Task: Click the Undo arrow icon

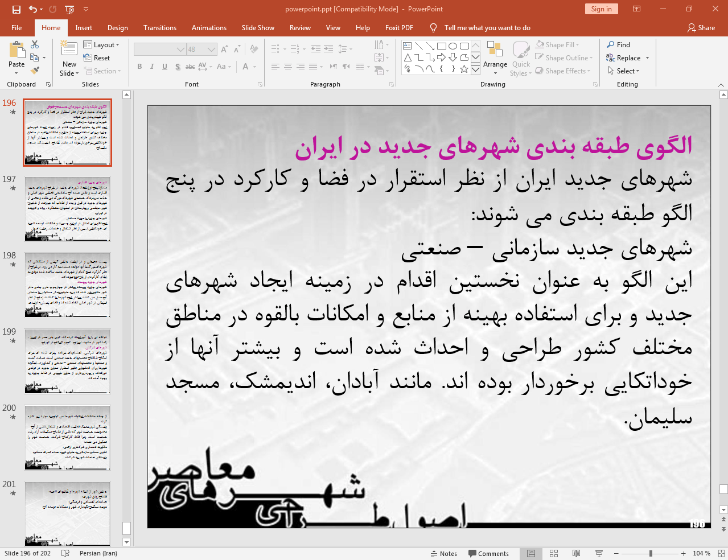Action: pos(33,9)
